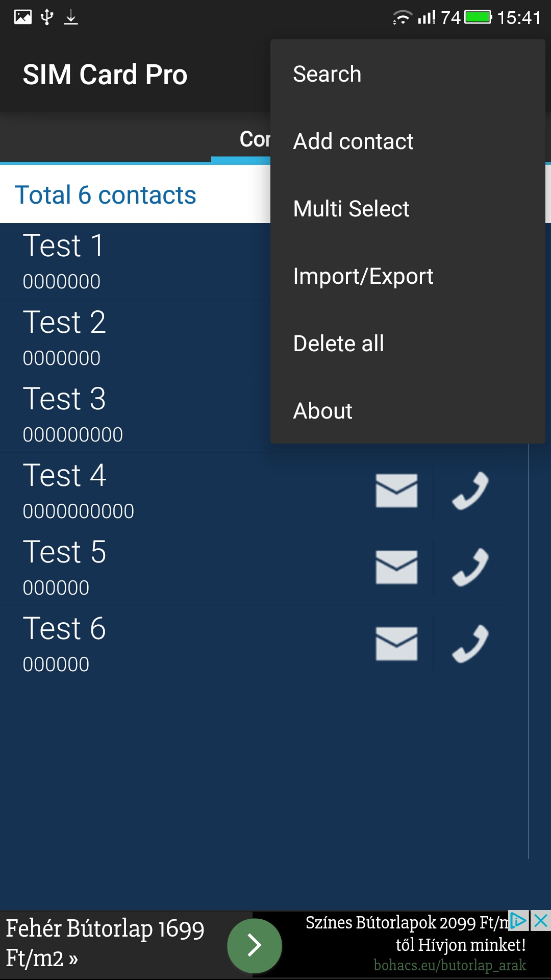Tap the envelope icon next to Test 6
Image resolution: width=551 pixels, height=980 pixels.
(397, 644)
